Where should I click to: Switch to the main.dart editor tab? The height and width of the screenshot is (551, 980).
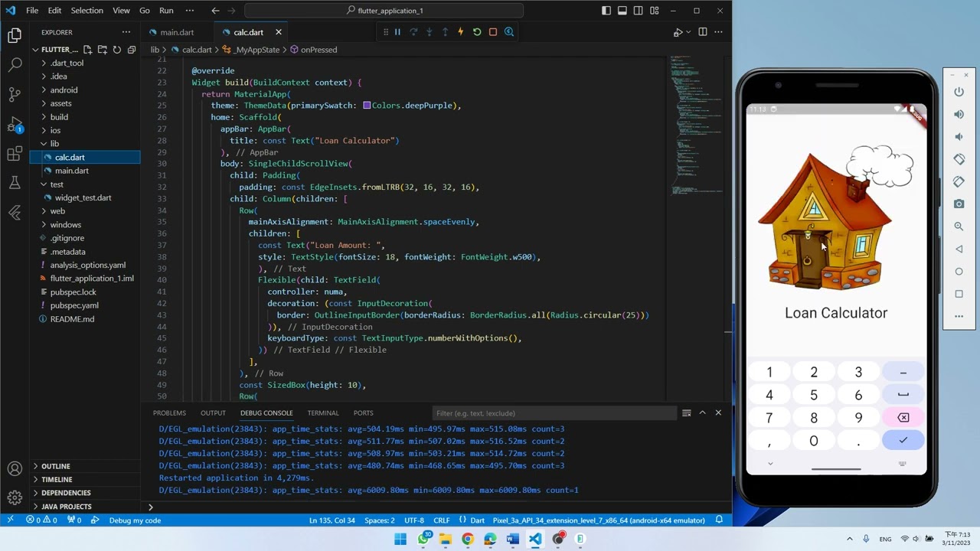177,32
